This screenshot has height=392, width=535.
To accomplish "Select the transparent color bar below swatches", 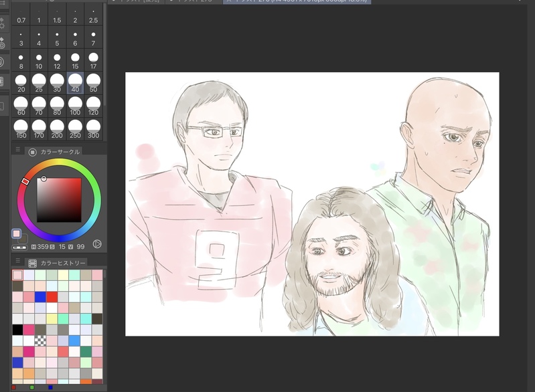I will pos(19,248).
